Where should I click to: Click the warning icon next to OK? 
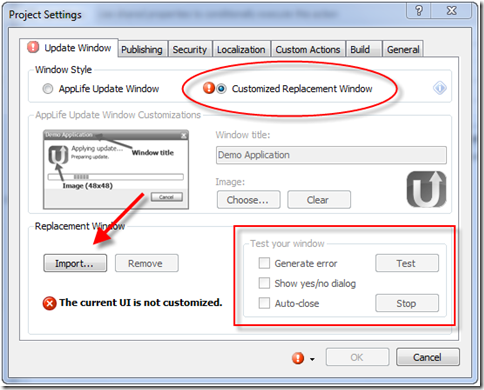[298, 358]
